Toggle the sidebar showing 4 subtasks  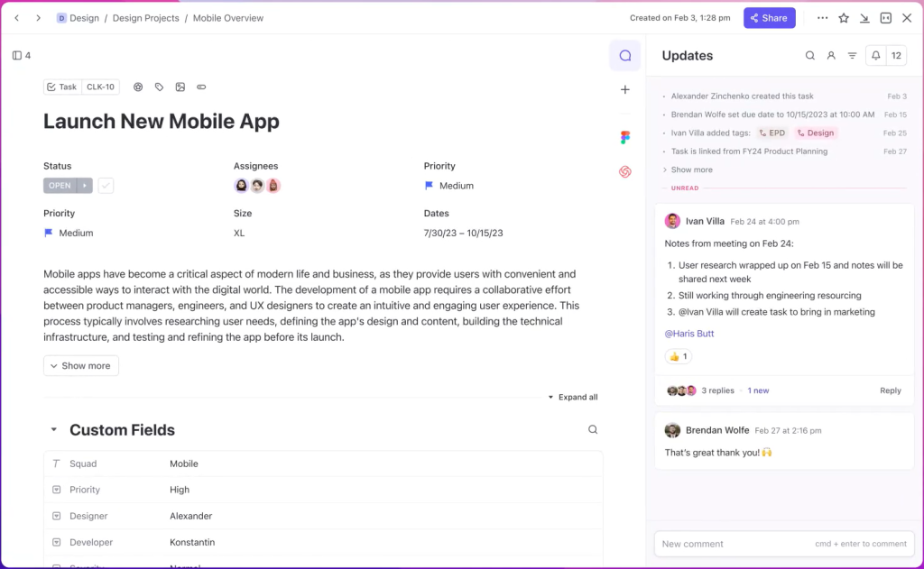pos(22,55)
